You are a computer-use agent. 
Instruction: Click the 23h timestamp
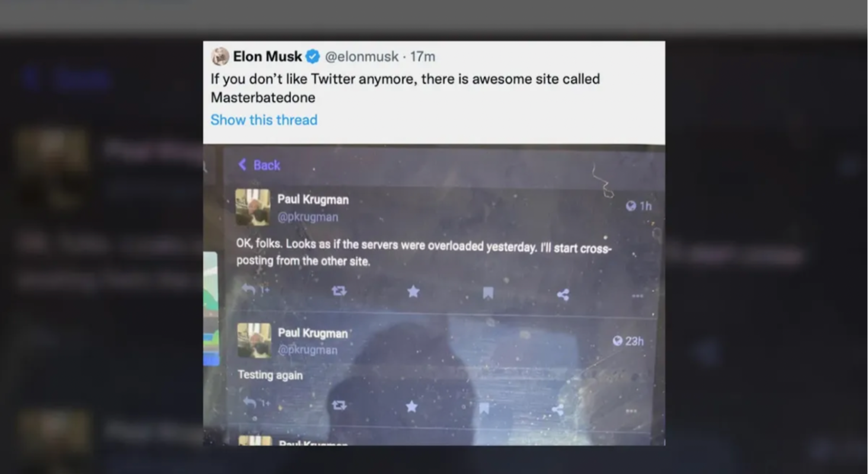click(x=628, y=341)
